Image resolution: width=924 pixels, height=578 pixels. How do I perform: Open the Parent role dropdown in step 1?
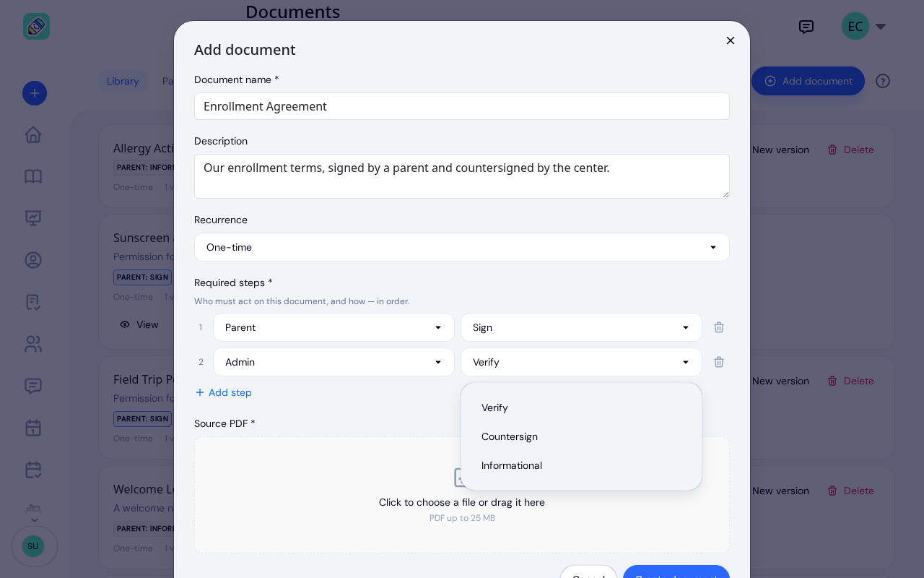tap(334, 327)
